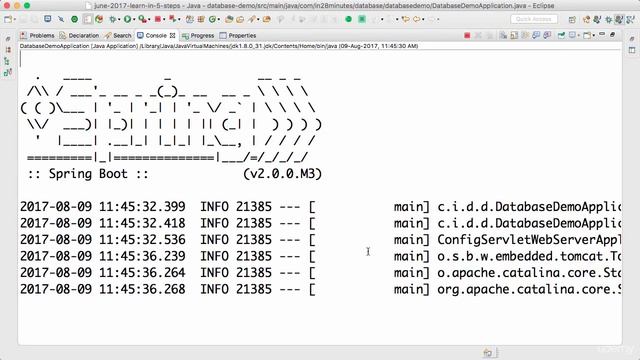The height and width of the screenshot is (360, 640).
Task: Minimize the Console view panel
Action: 602,35
